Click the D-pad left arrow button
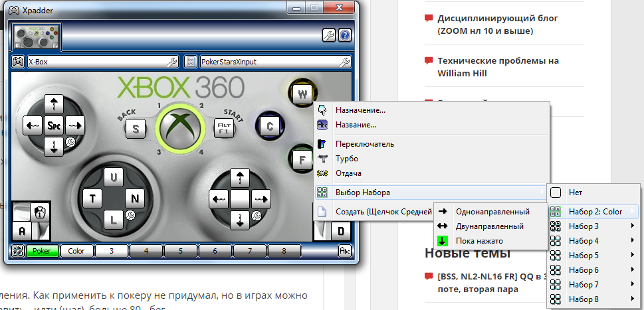Screen dimensions: 644x310 coord(33,125)
